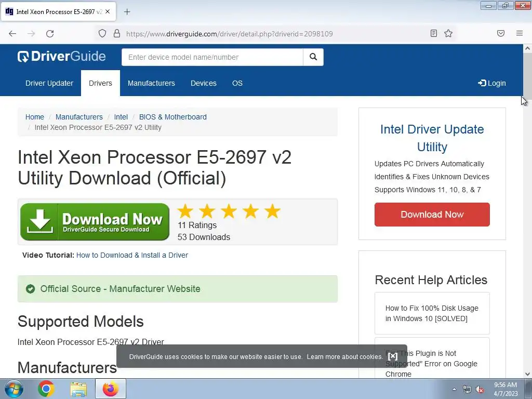Click the green Download Now button
532x399 pixels.
[95, 222]
